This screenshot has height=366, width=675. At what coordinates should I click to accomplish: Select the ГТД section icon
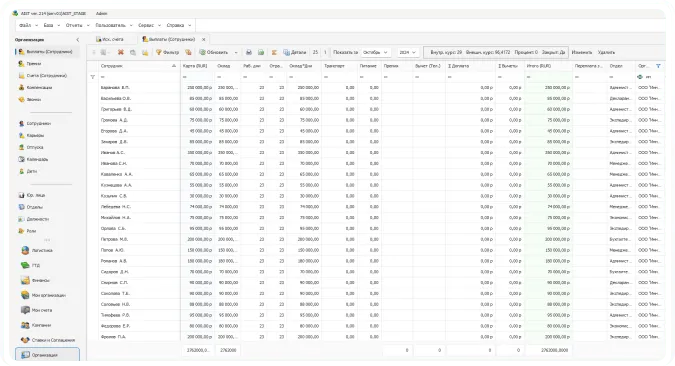(x=25, y=265)
